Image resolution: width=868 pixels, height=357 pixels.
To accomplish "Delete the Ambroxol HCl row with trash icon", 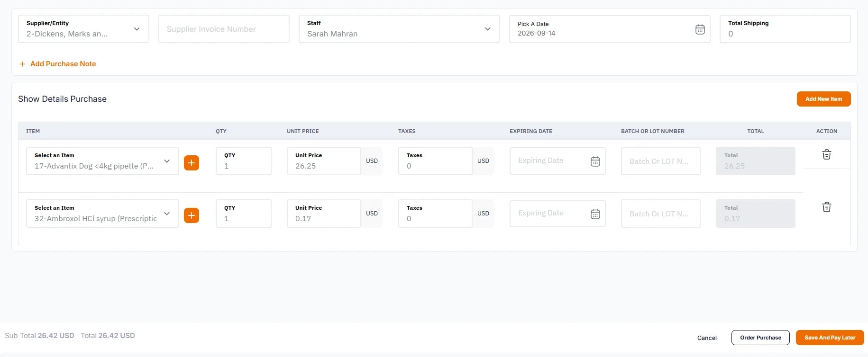I will (827, 207).
